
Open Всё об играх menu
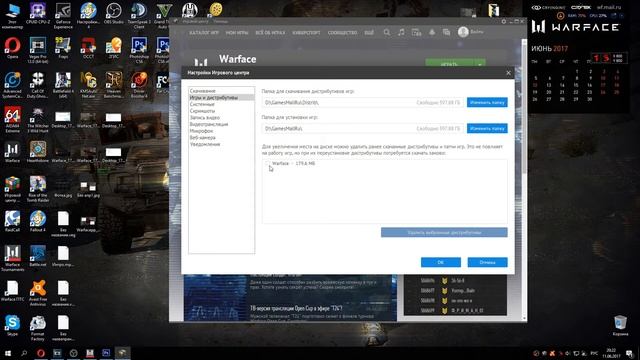pyautogui.click(x=270, y=32)
